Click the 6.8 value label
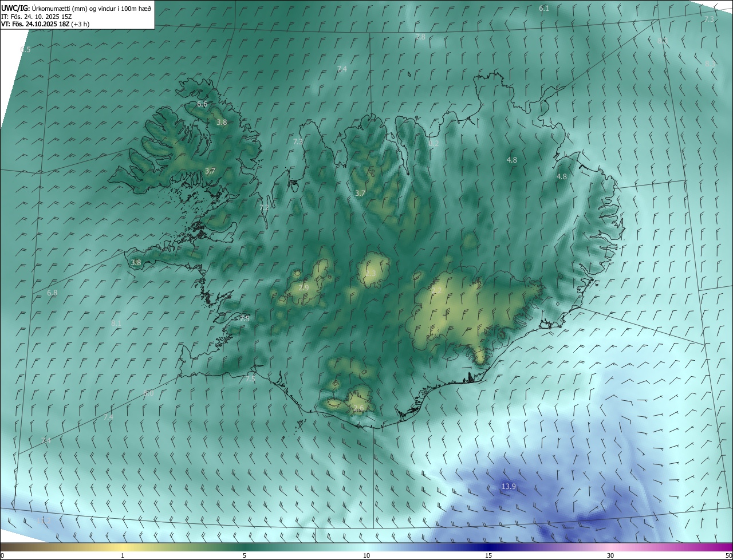Viewport: 733px width, 560px height. coord(52,293)
